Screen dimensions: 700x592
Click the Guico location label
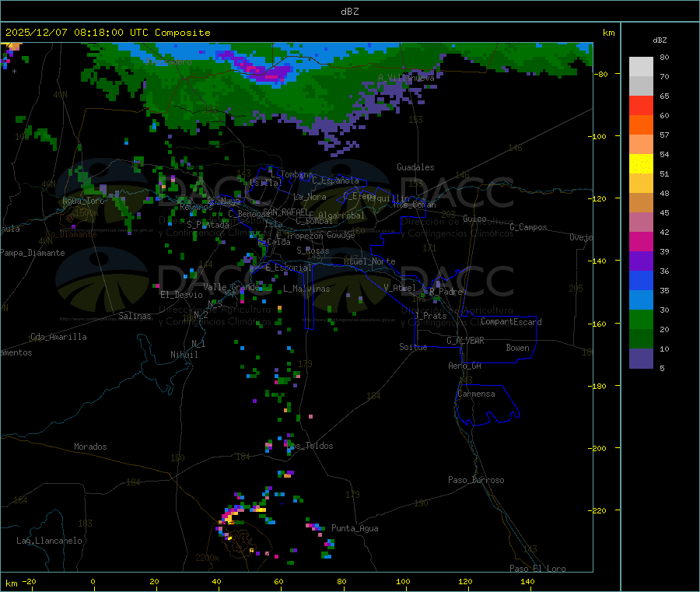474,219
